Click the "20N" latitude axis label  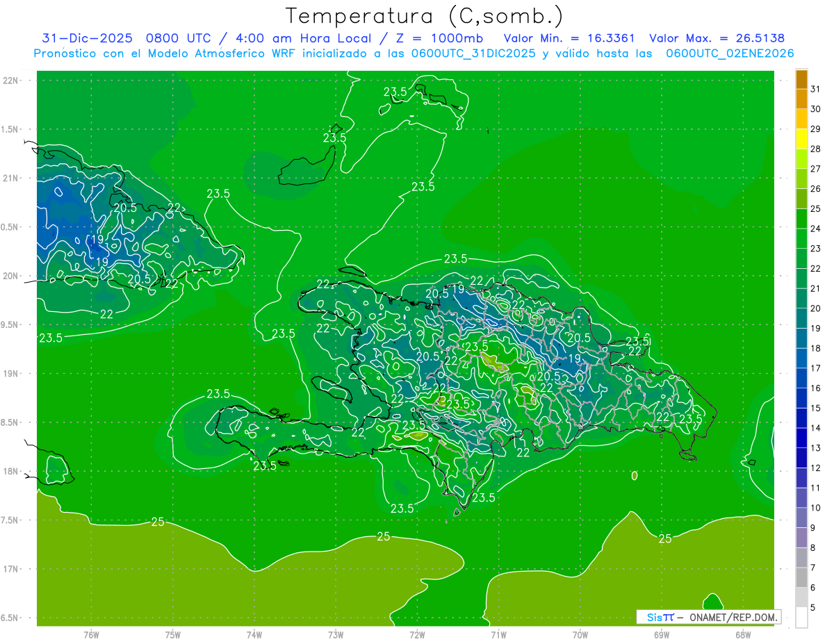pyautogui.click(x=11, y=276)
